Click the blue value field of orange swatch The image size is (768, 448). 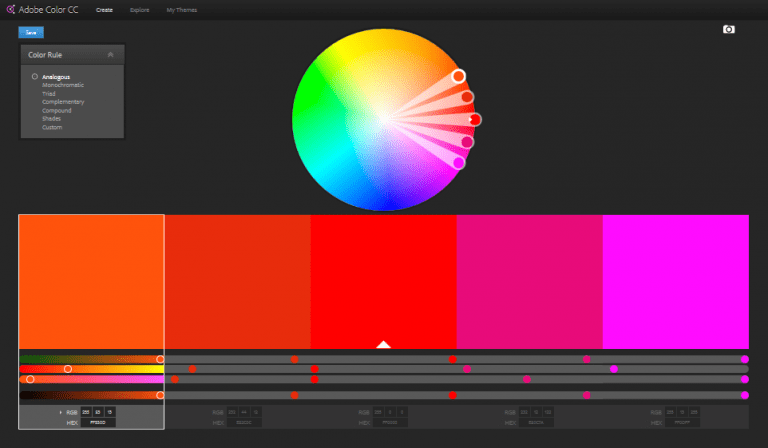tap(110, 412)
